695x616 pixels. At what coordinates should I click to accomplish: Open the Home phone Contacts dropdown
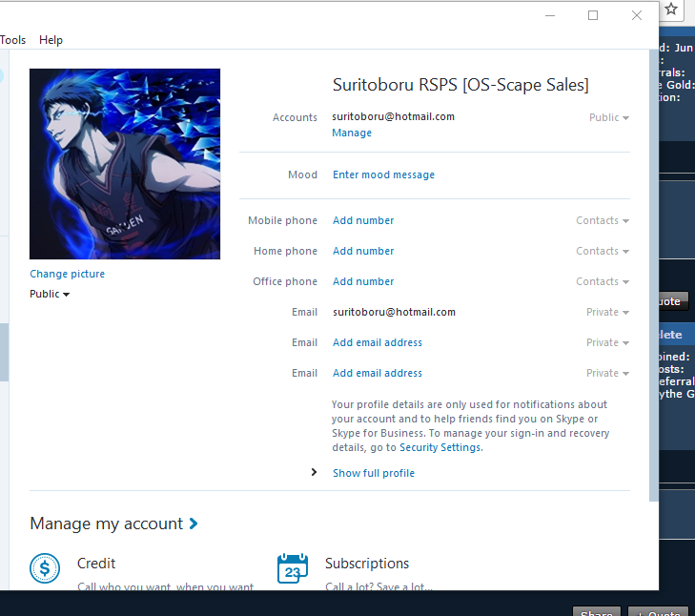pos(603,251)
